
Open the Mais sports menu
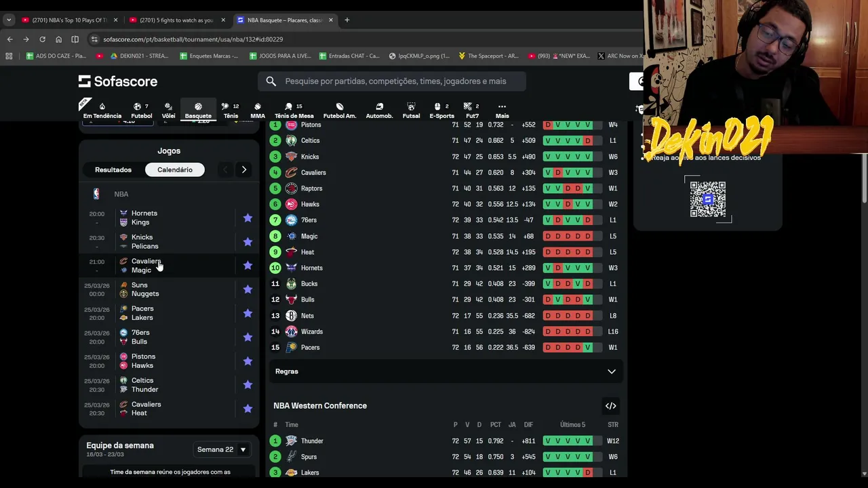[x=502, y=110]
